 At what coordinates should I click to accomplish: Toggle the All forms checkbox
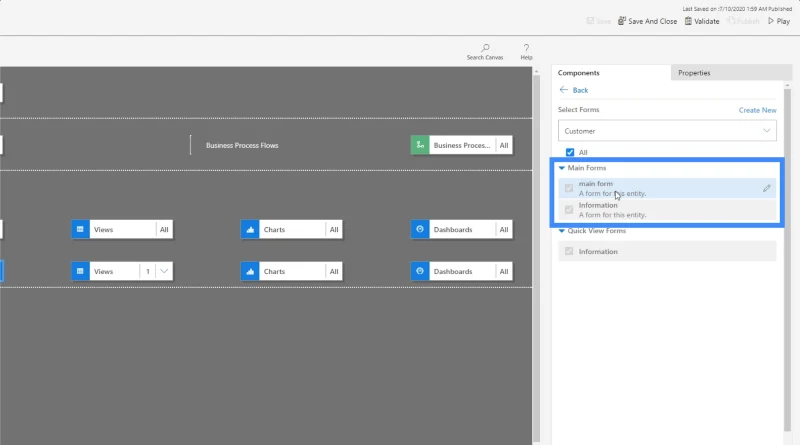pyautogui.click(x=570, y=152)
